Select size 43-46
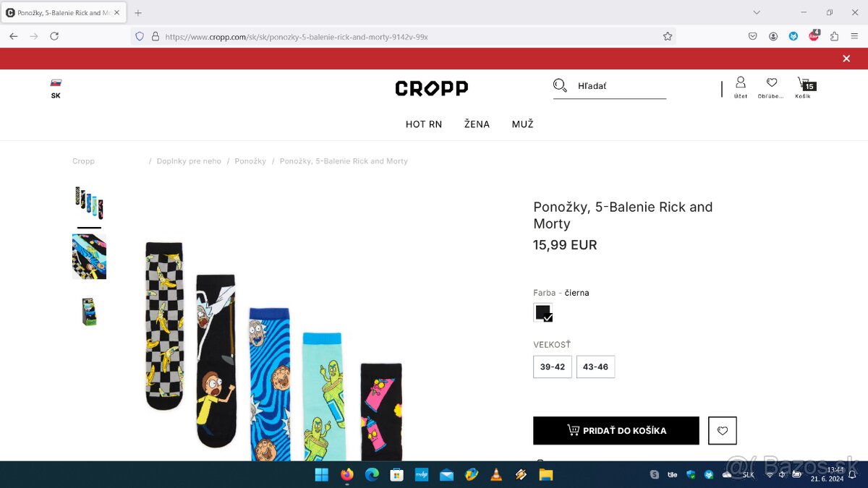 pos(595,367)
